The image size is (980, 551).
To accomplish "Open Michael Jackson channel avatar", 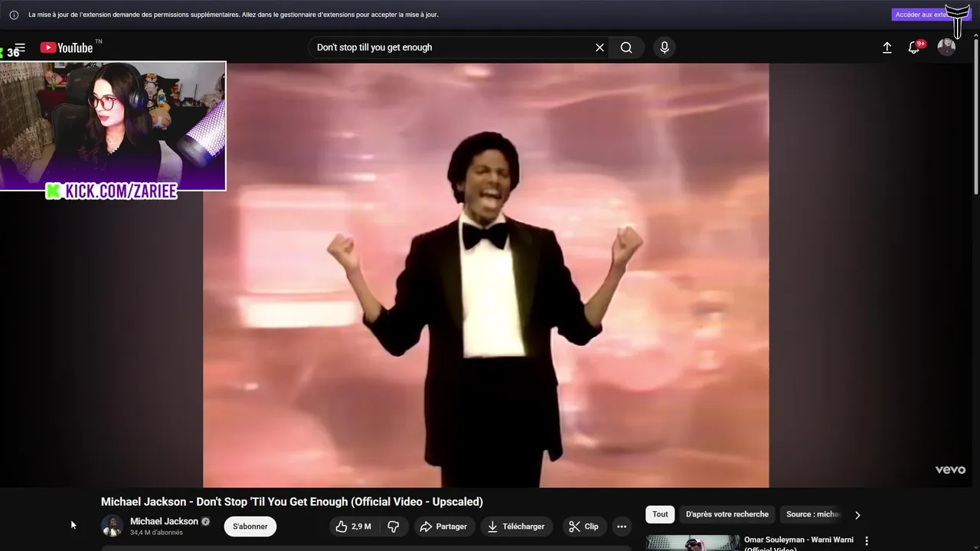I will 112,527.
